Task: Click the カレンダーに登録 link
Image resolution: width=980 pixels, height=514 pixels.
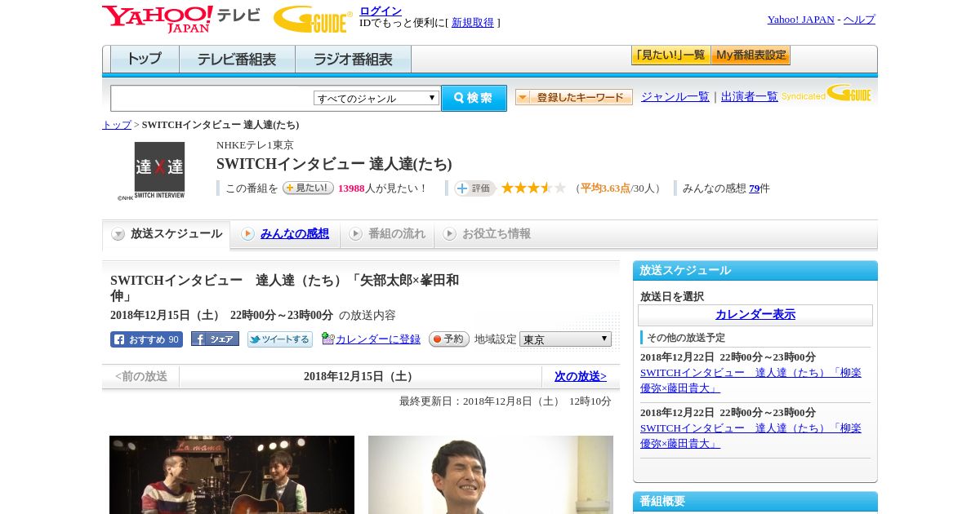Action: tap(378, 339)
